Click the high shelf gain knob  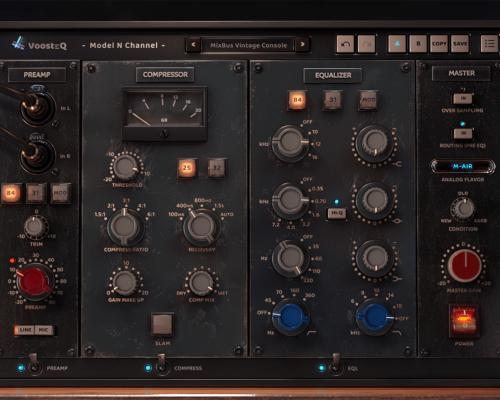tap(374, 143)
